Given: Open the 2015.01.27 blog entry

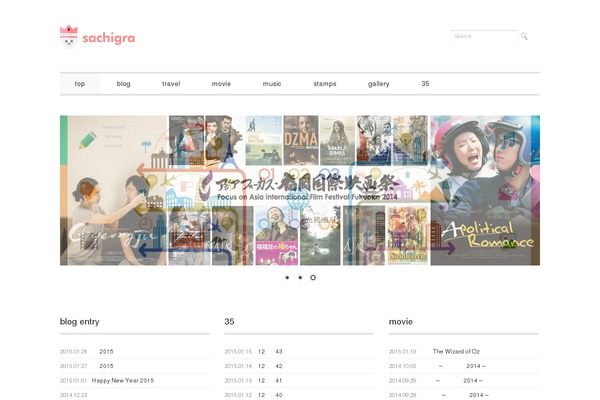Looking at the screenshot, I should pyautogui.click(x=106, y=366).
